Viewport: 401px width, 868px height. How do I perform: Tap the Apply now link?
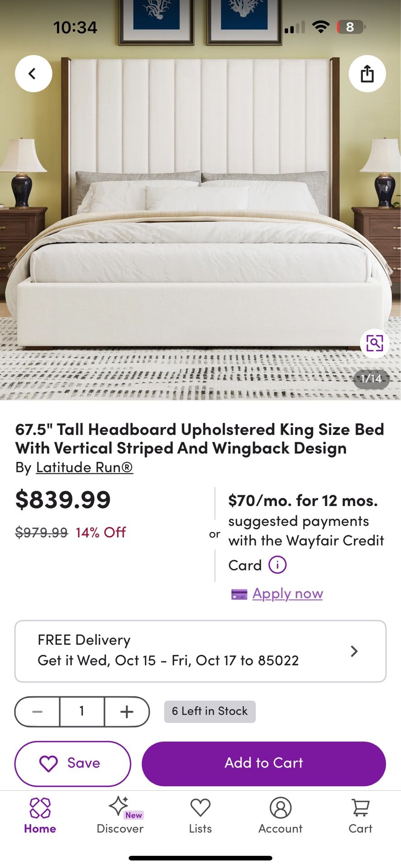(x=287, y=593)
